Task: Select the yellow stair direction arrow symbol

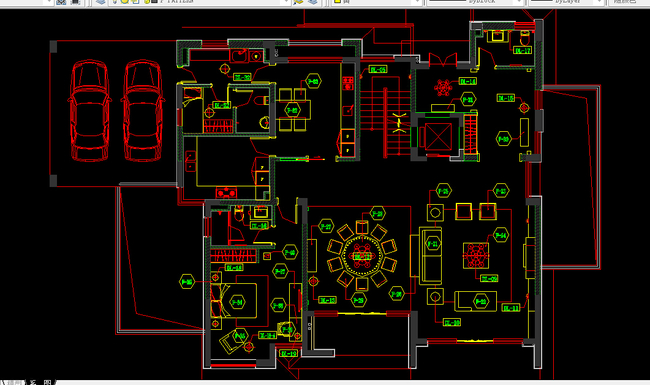Action: [x=400, y=123]
